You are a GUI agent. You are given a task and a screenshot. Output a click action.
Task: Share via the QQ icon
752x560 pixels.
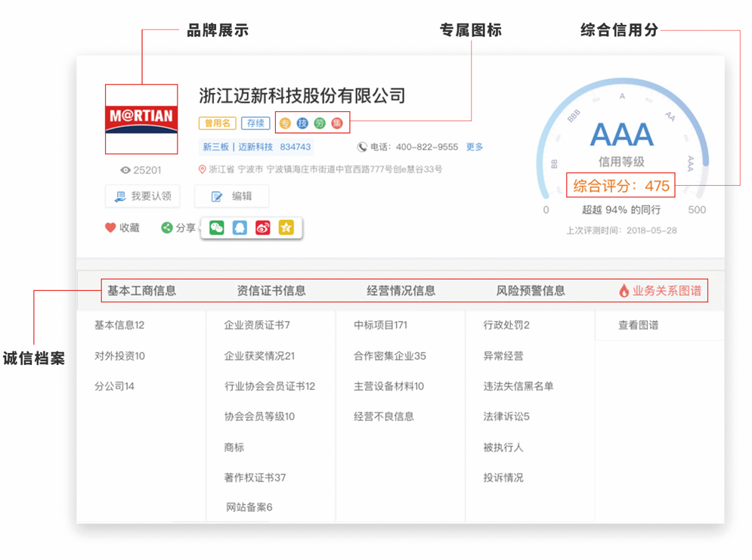tap(240, 227)
